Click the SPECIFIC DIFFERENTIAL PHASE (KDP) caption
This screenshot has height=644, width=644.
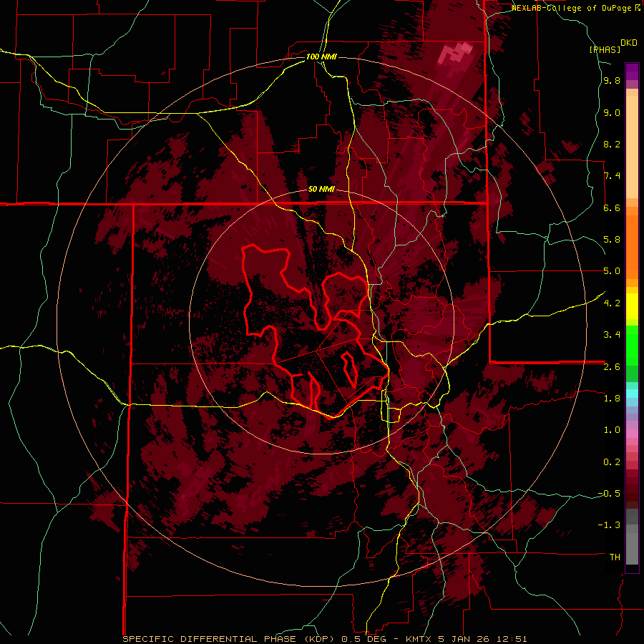point(228,639)
